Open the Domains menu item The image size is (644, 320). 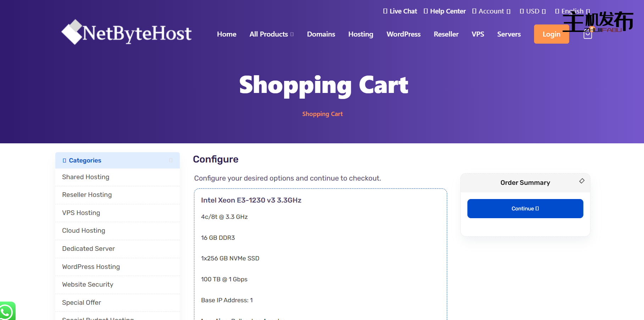(x=321, y=34)
